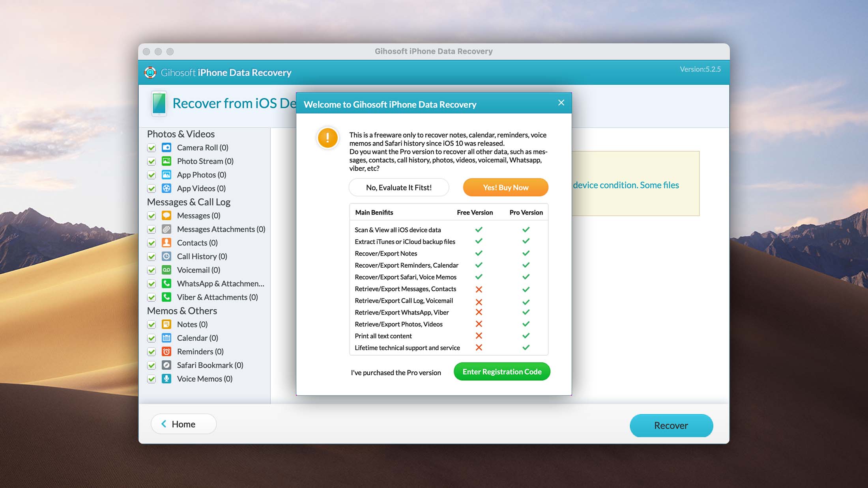Screen dimensions: 868x488
Task: Uncheck the Safari Bookmark checkbox
Action: coord(152,365)
